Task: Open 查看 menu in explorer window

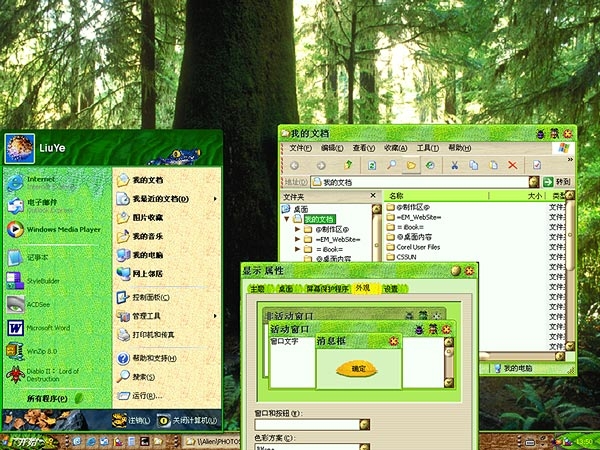Action: [x=364, y=148]
